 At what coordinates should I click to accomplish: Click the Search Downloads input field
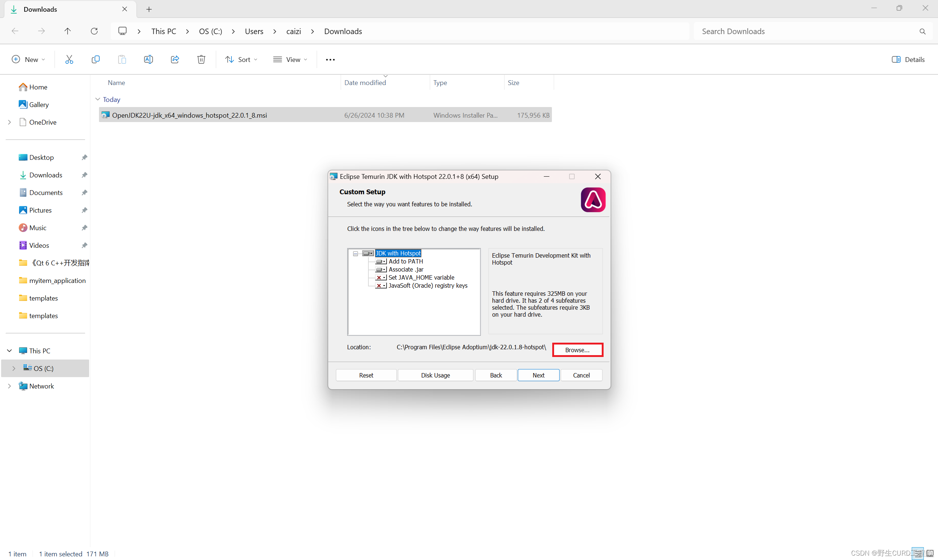click(808, 31)
